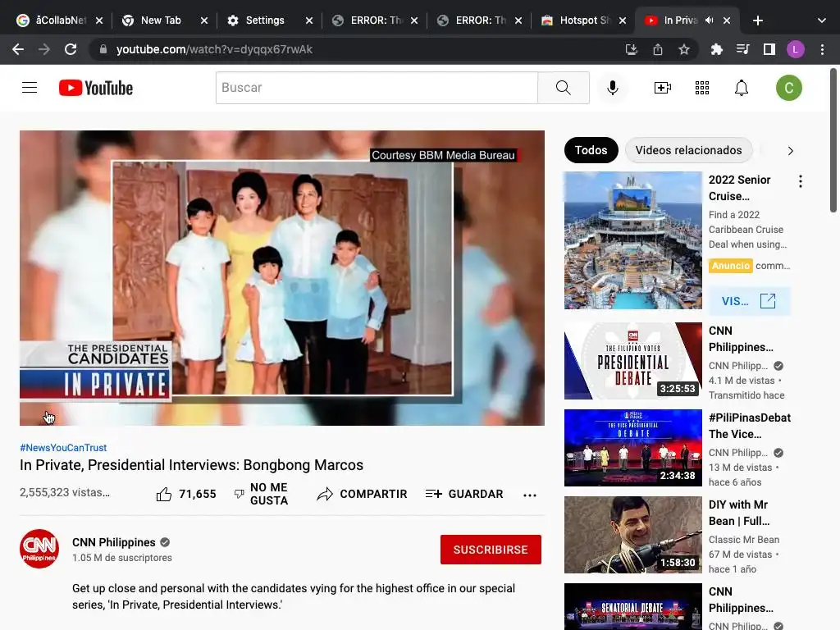Open the Create video camera icon
The width and height of the screenshot is (840, 630).
pyautogui.click(x=663, y=88)
